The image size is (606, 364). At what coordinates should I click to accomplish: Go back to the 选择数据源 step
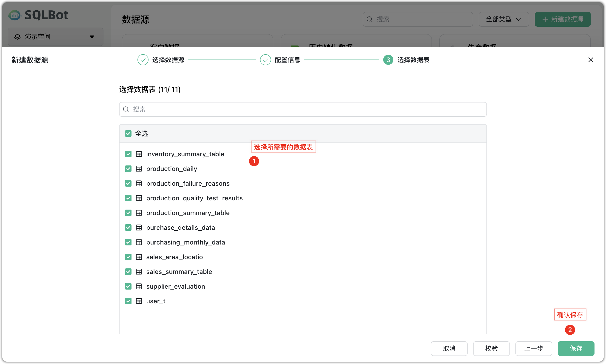(168, 60)
